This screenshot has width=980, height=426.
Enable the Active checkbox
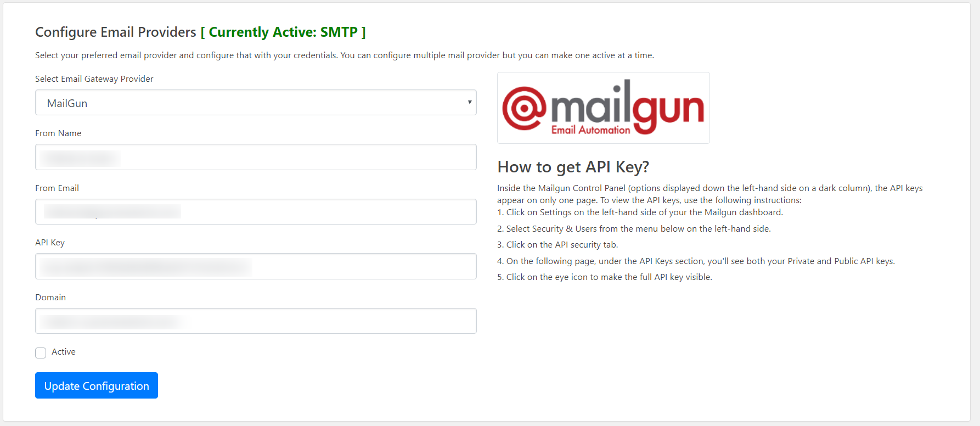pos(41,352)
